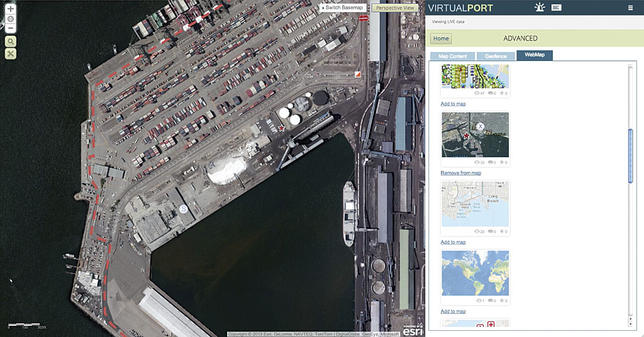The width and height of the screenshot is (644, 337).
Task: Click the Home button
Action: click(441, 38)
